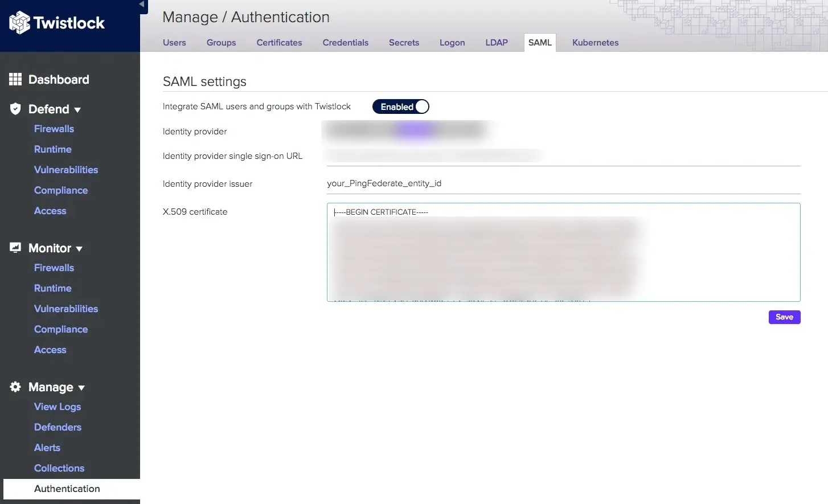The image size is (828, 504).
Task: Select the Users tab
Action: click(174, 42)
